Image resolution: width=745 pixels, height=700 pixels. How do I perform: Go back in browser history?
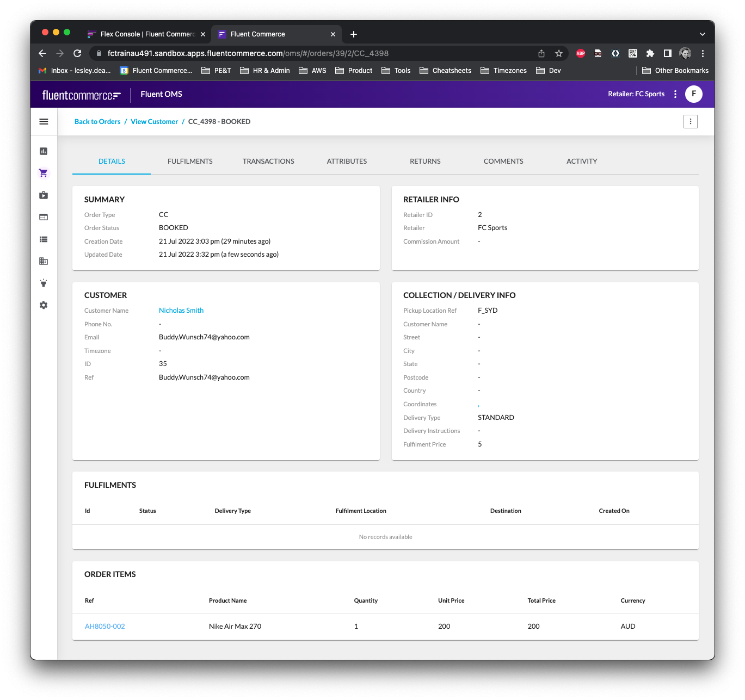(x=42, y=53)
